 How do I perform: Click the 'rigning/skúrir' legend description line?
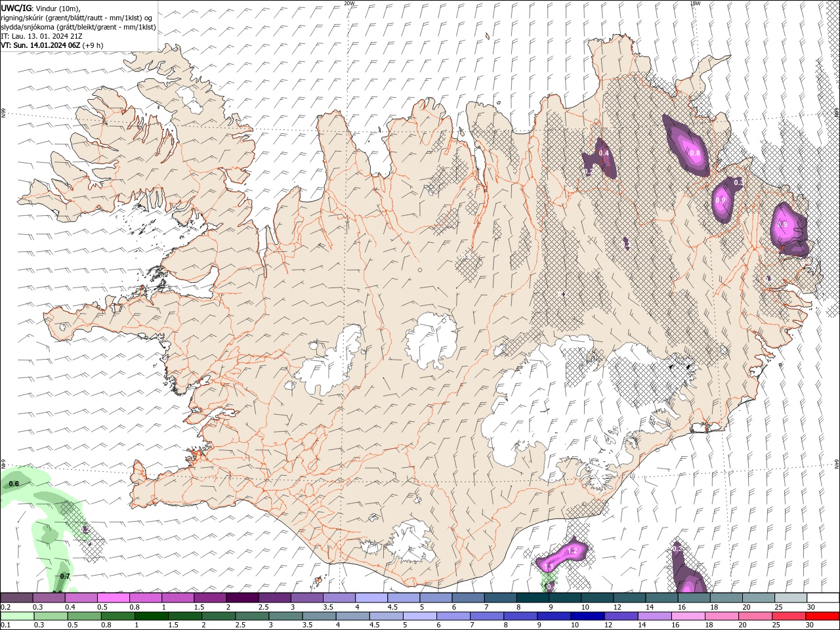click(x=77, y=18)
